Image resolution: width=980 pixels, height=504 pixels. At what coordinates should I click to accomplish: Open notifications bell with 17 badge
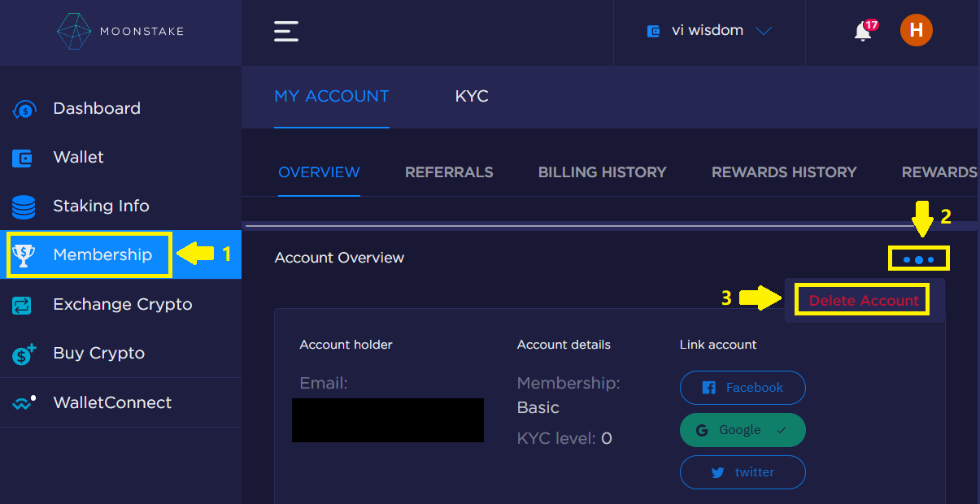pos(864,31)
